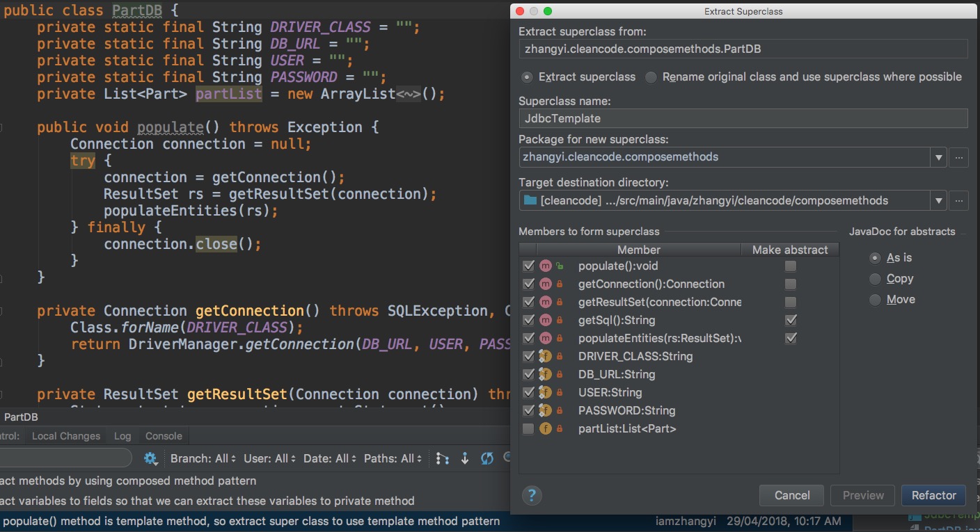The width and height of the screenshot is (980, 532).
Task: Enable Make abstract for getConnection()
Action: pos(790,284)
